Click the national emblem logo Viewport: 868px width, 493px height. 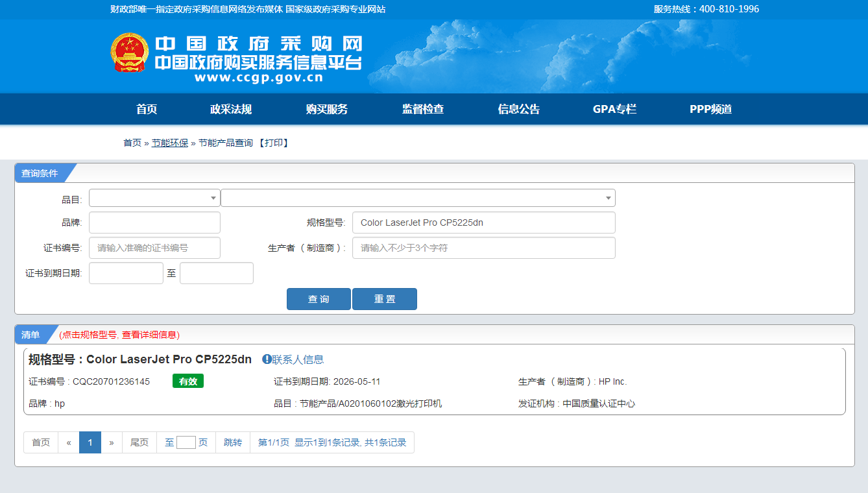pyautogui.click(x=130, y=53)
